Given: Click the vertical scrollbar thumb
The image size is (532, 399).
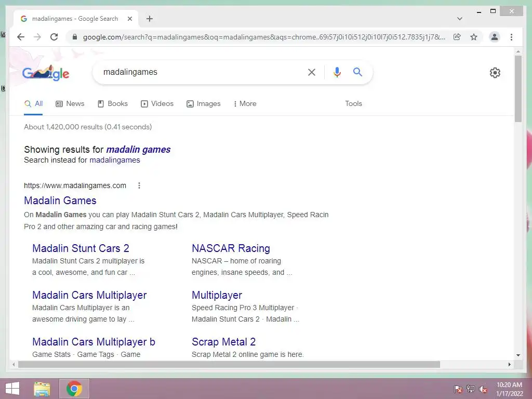Looking at the screenshot, I should pyautogui.click(x=518, y=89).
